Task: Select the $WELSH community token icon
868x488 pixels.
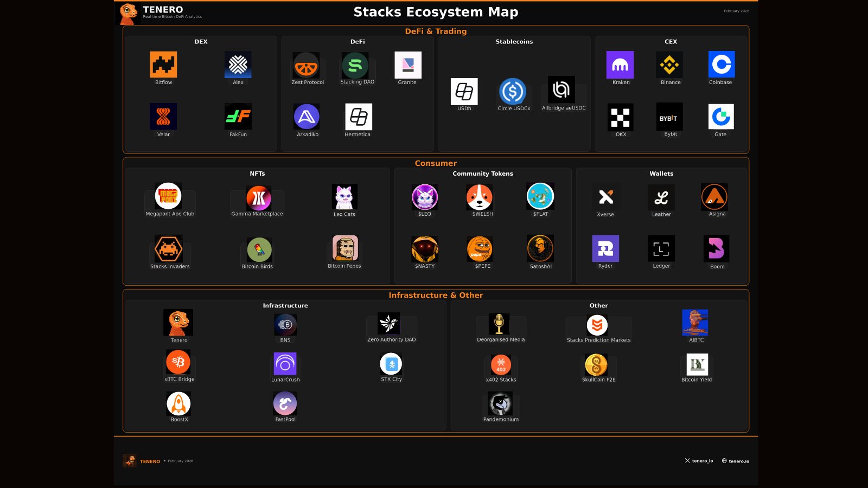Action: point(480,197)
